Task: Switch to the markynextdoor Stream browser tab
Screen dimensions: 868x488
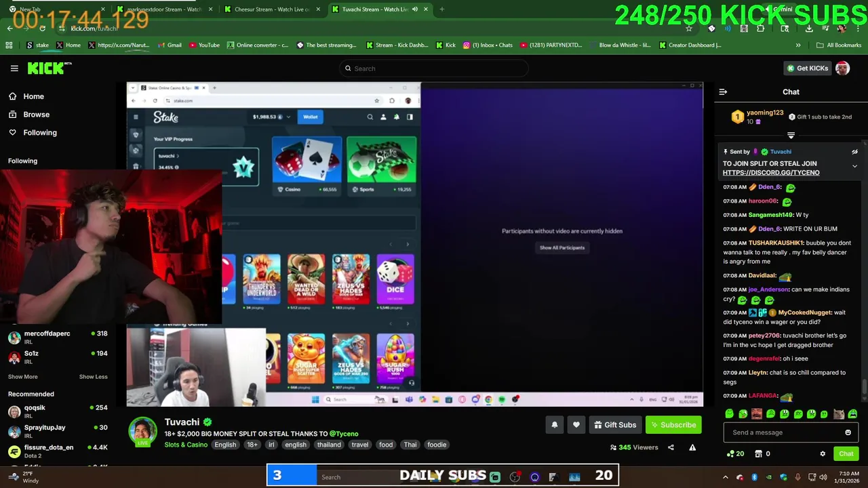Action: (x=164, y=9)
